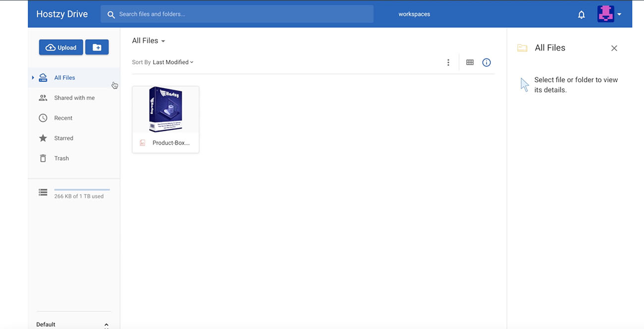644x329 pixels.
Task: Create a new folder with the folder-plus icon
Action: 97,48
